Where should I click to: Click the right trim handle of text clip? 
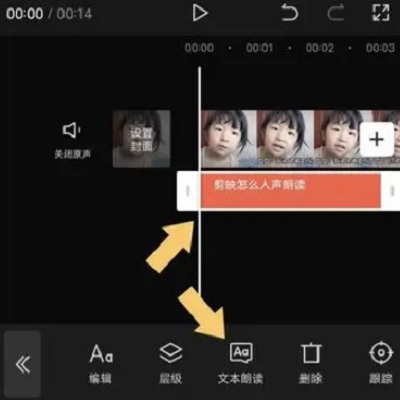pyautogui.click(x=392, y=191)
